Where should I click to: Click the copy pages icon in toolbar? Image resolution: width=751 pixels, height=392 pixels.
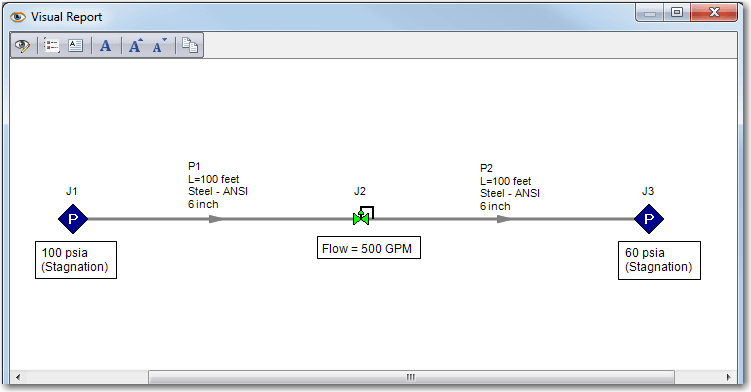point(190,46)
